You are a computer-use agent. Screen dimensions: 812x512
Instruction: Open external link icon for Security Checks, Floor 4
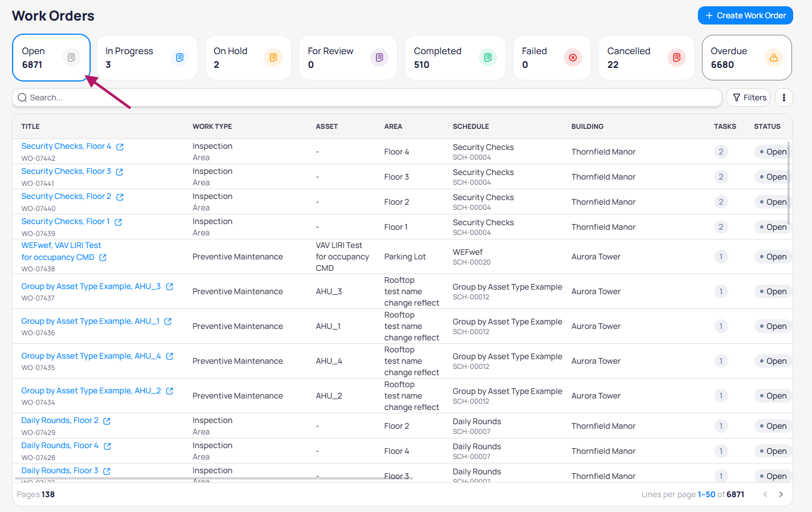120,147
